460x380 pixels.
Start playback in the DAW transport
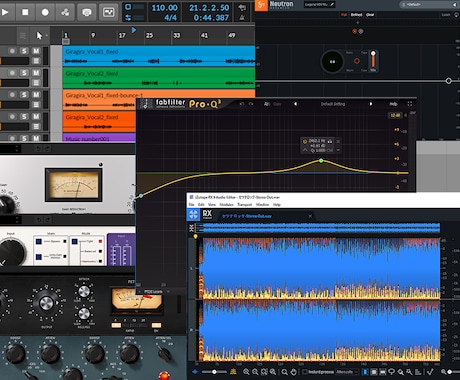[5, 12]
